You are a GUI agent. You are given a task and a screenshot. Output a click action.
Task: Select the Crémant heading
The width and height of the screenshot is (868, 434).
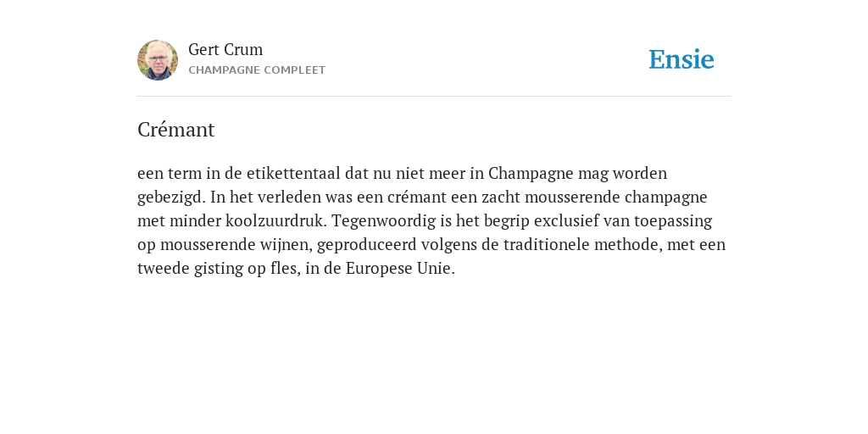176,130
